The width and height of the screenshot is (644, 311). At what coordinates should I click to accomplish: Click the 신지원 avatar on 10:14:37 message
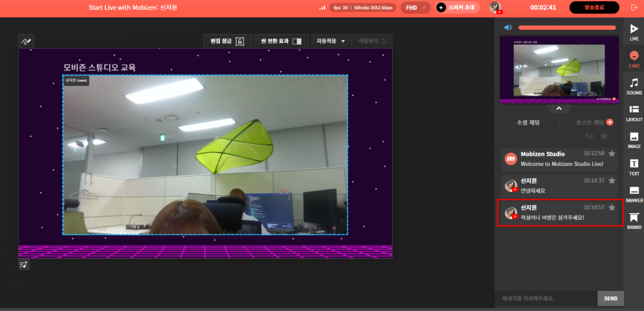[x=511, y=186]
